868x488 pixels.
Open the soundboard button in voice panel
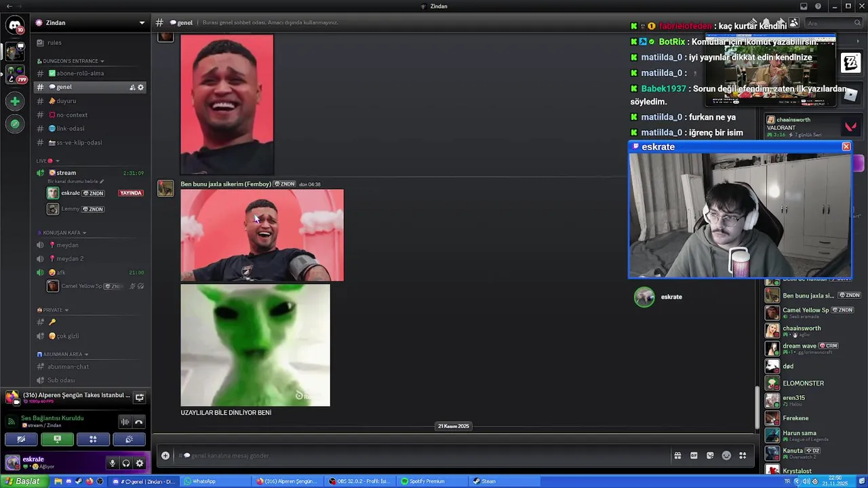129,439
